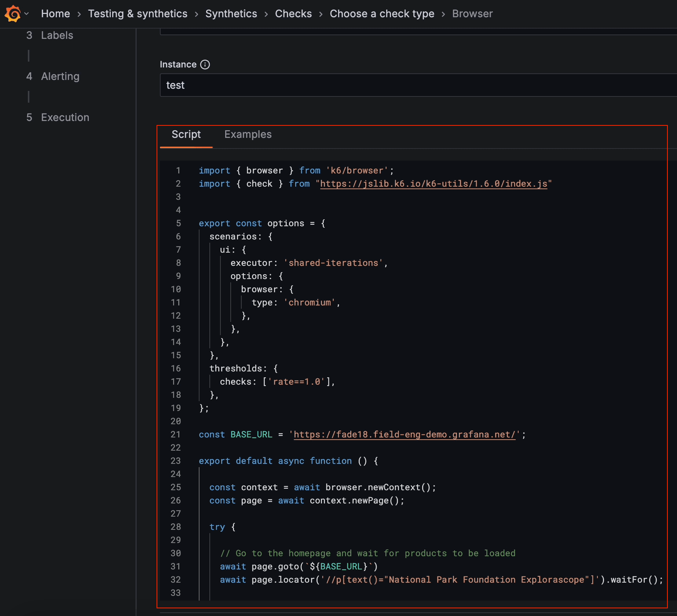
Task: Jump to the Labels step in sidebar
Action: click(57, 35)
